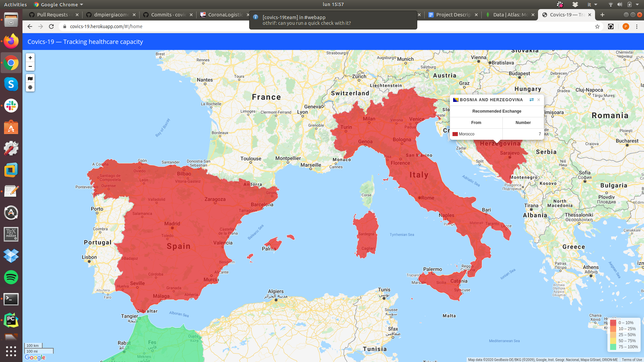Open Text Editor from the dock
Screen dimensions: 644x362
click(11, 191)
